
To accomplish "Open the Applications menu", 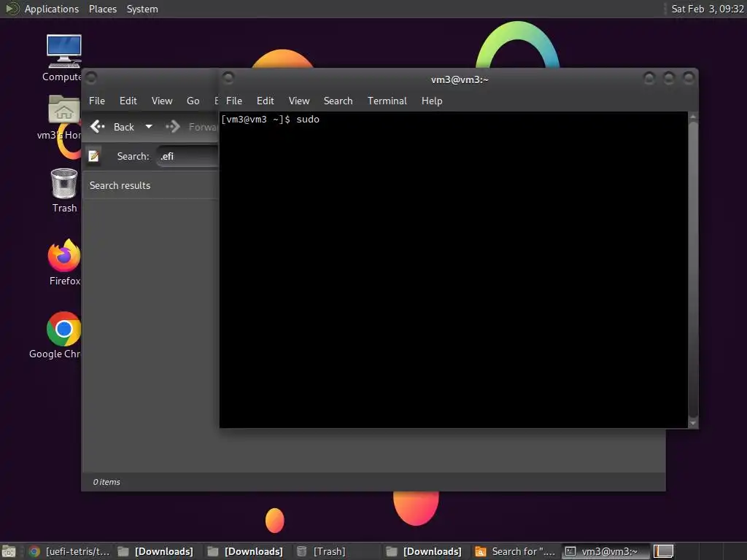I will point(52,9).
